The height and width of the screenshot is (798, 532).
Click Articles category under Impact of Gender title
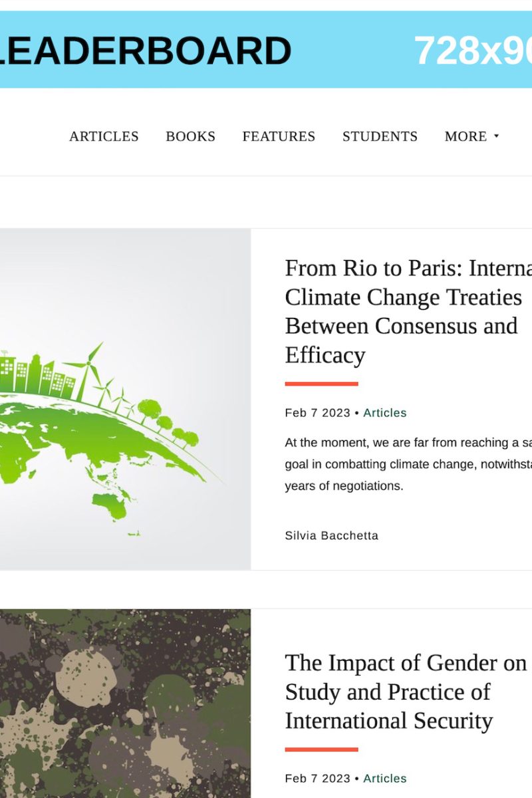point(384,779)
